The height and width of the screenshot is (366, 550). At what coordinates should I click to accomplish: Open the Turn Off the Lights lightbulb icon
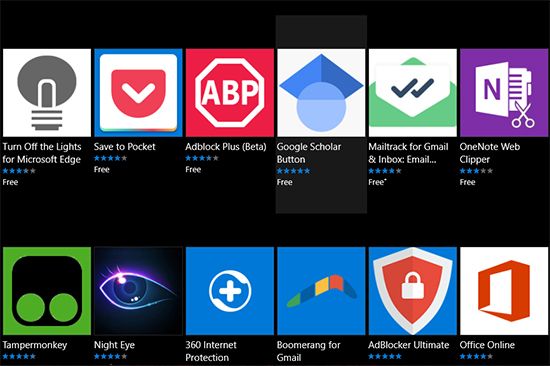coord(47,93)
